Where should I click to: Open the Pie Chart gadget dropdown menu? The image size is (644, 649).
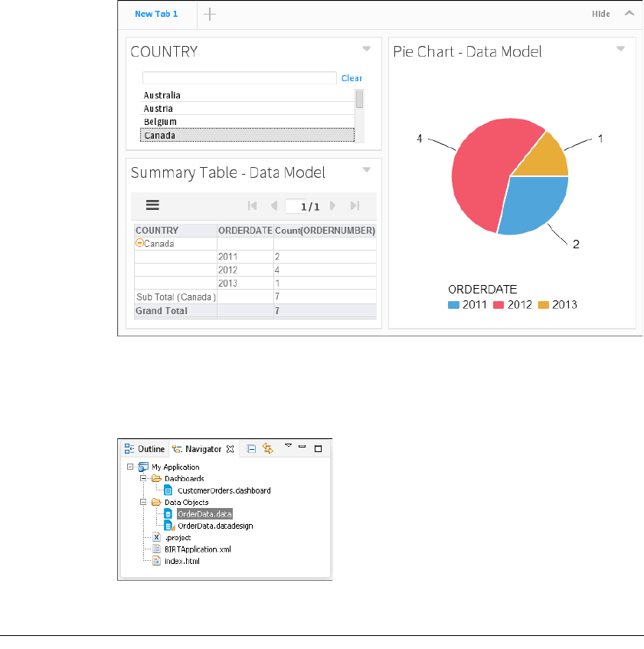[x=620, y=49]
